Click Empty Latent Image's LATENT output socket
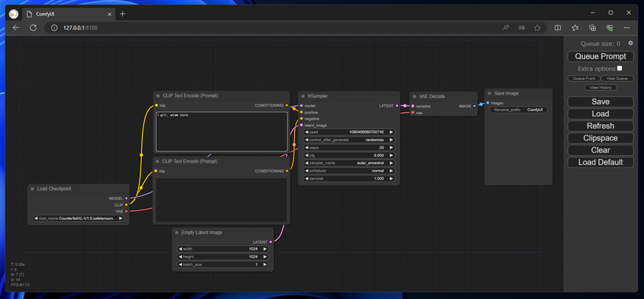Image resolution: width=644 pixels, height=299 pixels. (270, 242)
